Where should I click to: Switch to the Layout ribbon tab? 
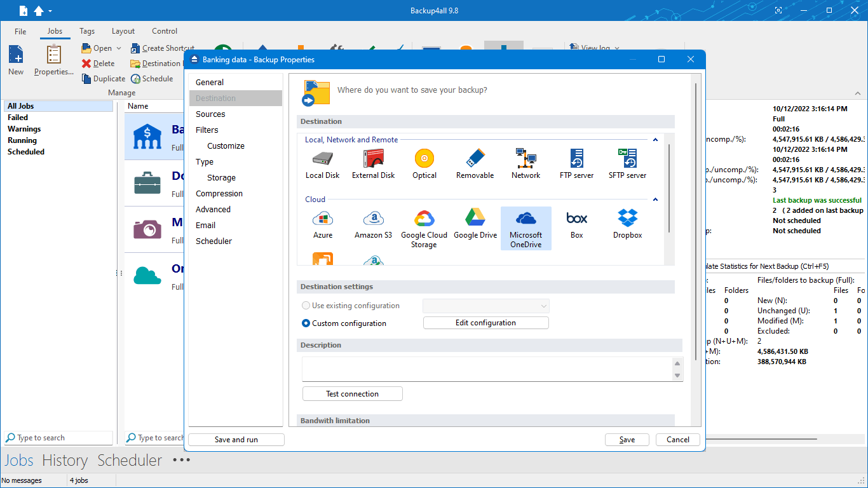click(123, 31)
